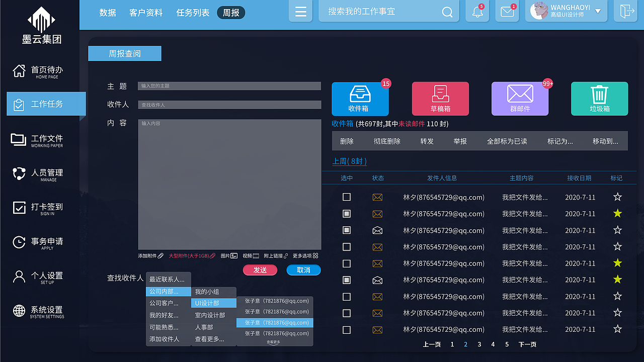Open the 上周(8封) link
Screen dimensions: 644x362
[x=349, y=161]
